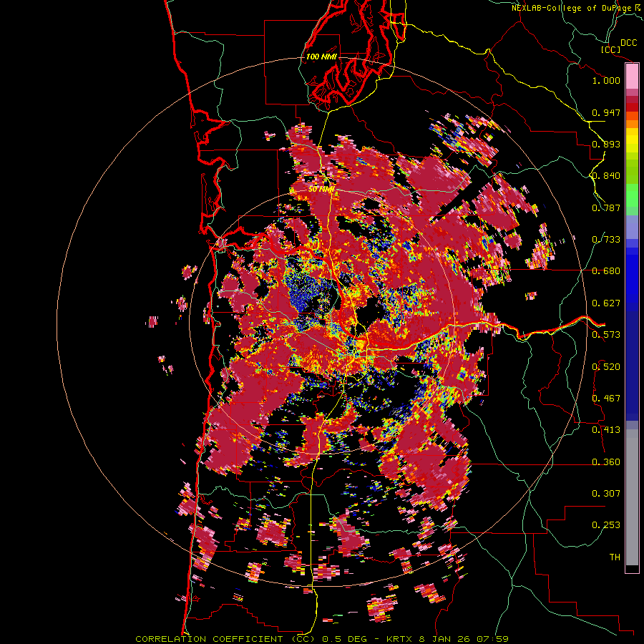Screen dimensions: 644x644
Task: Click the 0.520 scale value
Action: click(606, 367)
